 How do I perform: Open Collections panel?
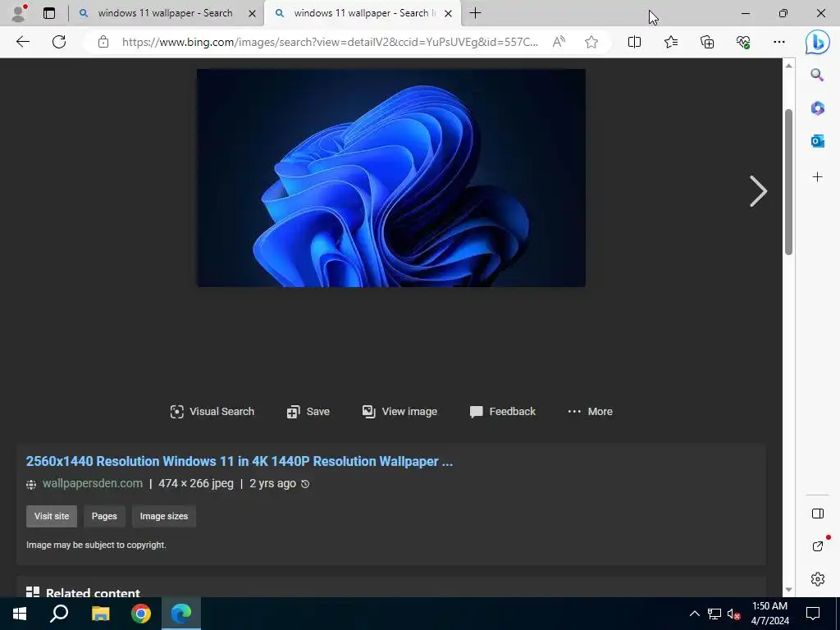click(x=707, y=42)
